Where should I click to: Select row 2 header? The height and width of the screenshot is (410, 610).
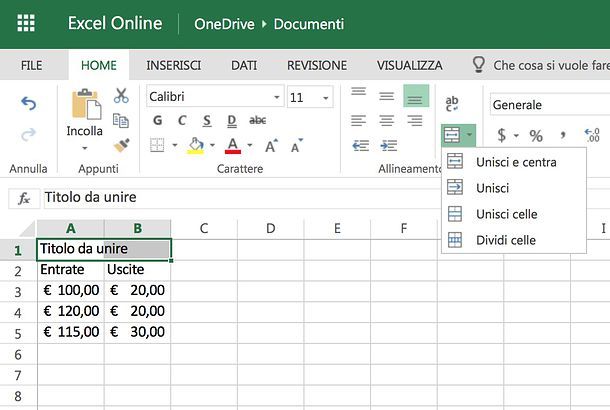18,271
